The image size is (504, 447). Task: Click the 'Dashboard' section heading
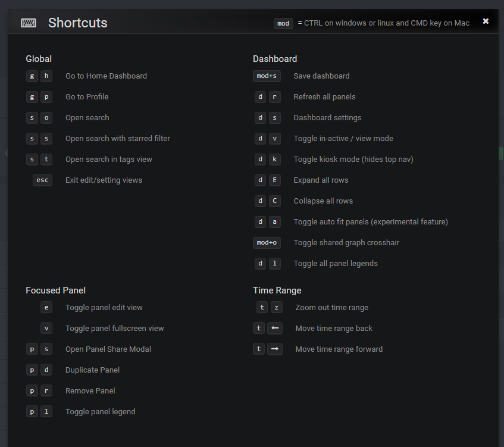coord(275,59)
